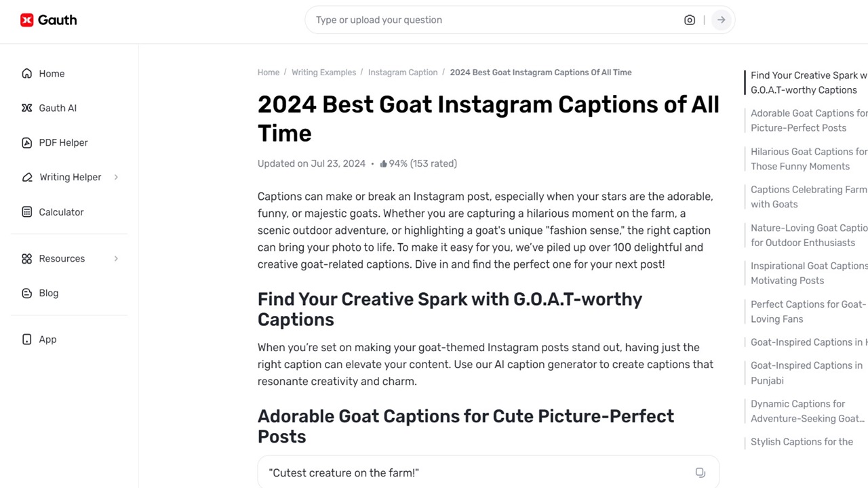Select Gauth AI in the sidebar menu

click(58, 108)
